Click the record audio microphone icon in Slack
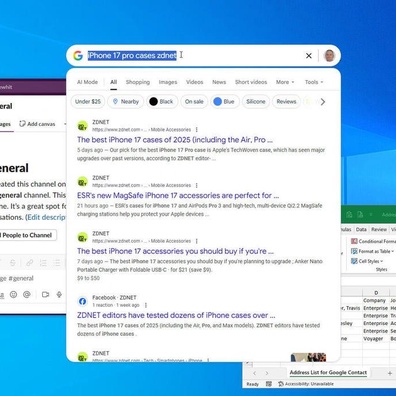Screen dimensions: 396x396 59,294
